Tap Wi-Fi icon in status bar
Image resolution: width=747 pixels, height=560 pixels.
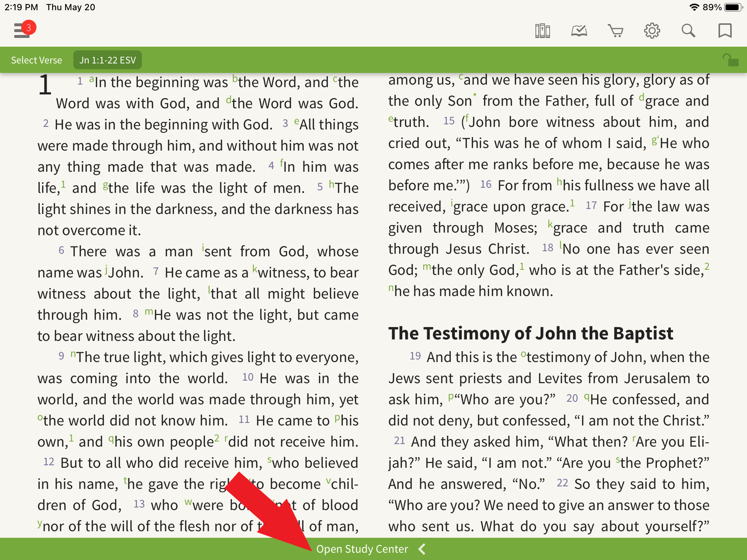click(x=694, y=7)
